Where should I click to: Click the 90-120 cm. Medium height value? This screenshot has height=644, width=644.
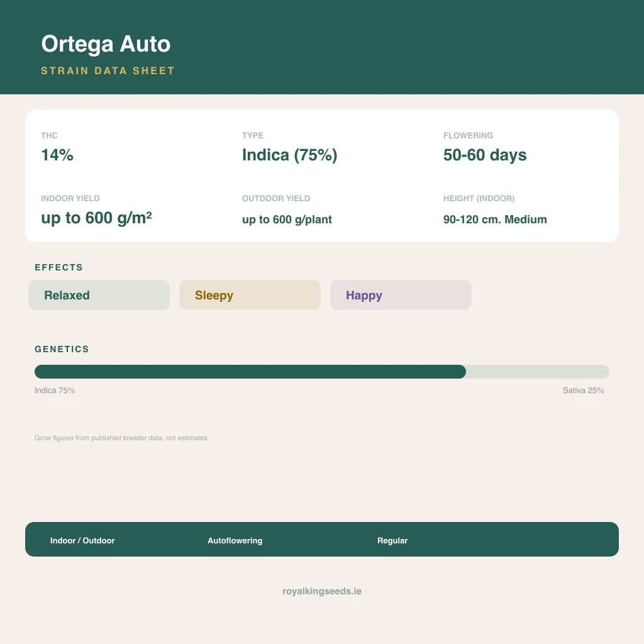click(495, 219)
